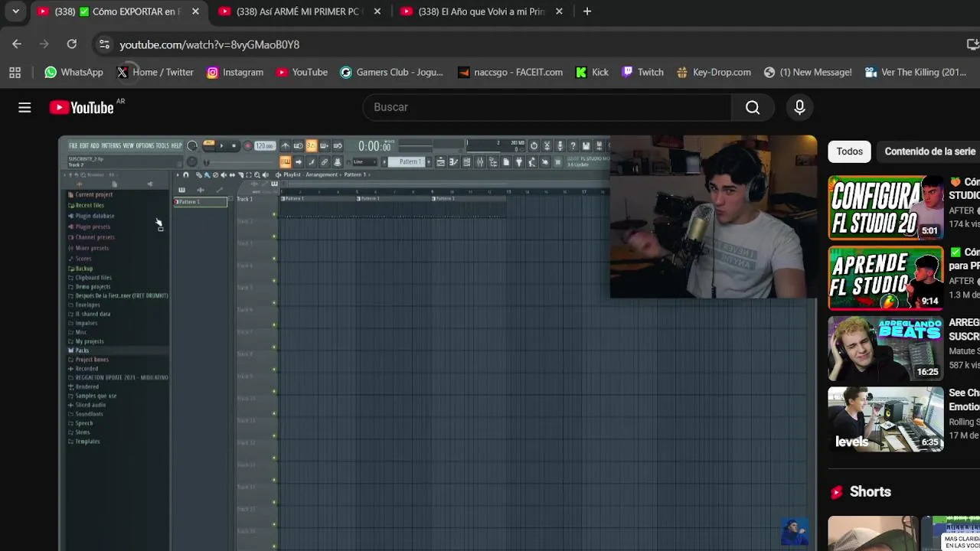Screen dimensions: 980x551
Task: Open the browser tab search dropdown arrow
Action: click(15, 11)
